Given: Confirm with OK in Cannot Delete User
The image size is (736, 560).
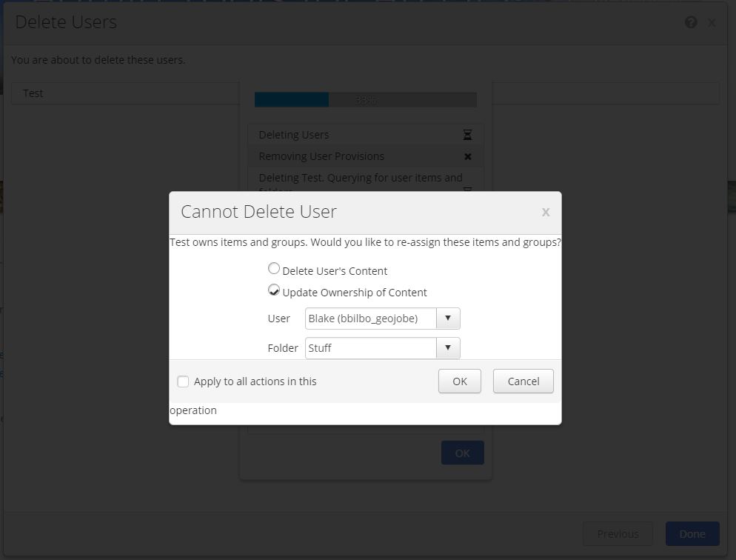Looking at the screenshot, I should point(460,381).
